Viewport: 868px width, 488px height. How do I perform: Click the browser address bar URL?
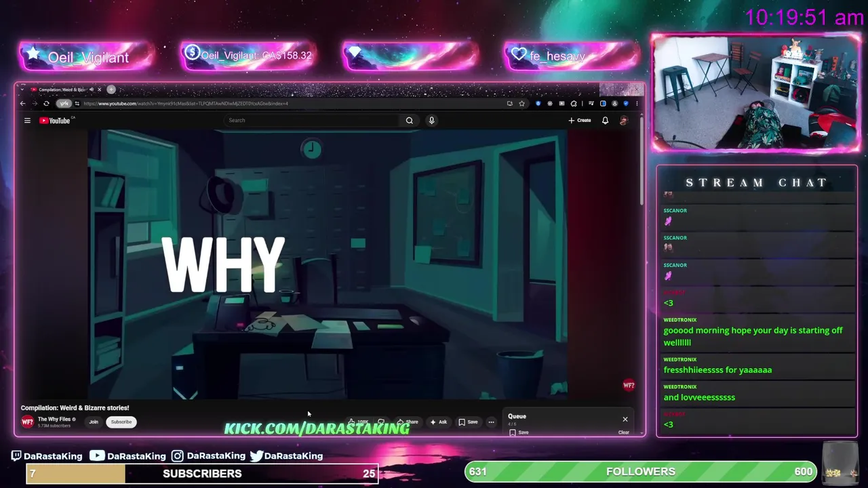186,104
